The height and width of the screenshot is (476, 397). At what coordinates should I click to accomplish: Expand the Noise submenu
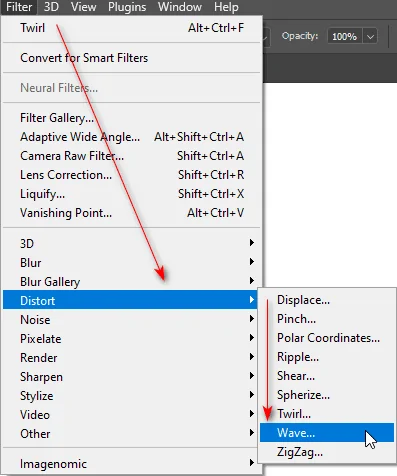[x=131, y=320]
